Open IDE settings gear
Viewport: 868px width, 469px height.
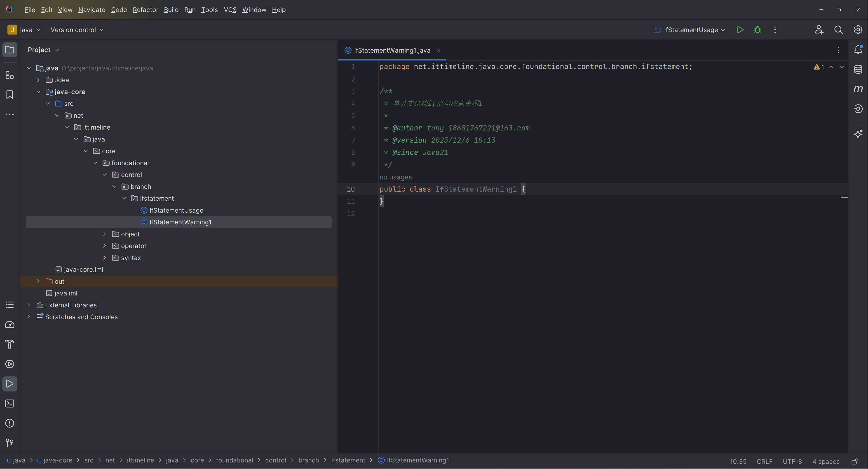858,30
